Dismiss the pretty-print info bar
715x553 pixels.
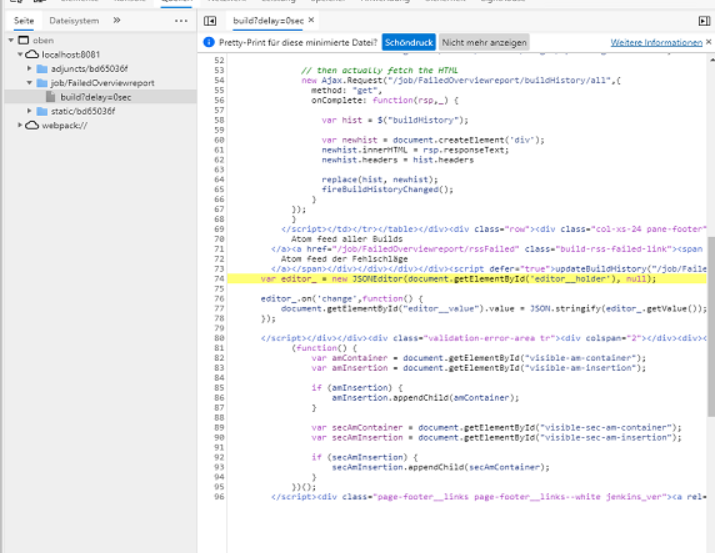(709, 42)
